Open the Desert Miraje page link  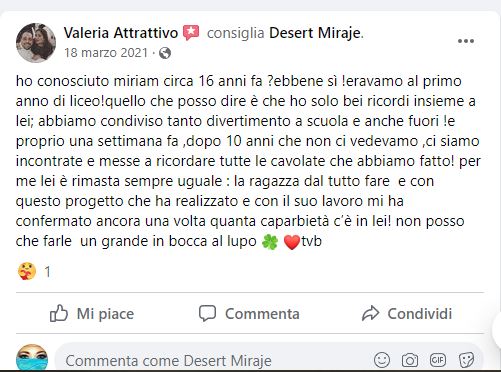tap(315, 33)
